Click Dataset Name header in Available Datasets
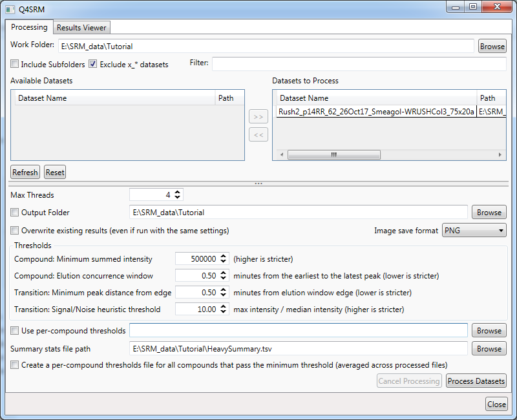 (x=115, y=98)
